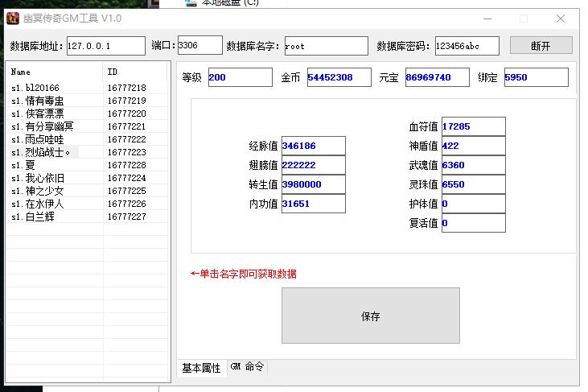Viewport: 588px width, 392px height.
Task: Focus the 端口 port field
Action: point(199,46)
